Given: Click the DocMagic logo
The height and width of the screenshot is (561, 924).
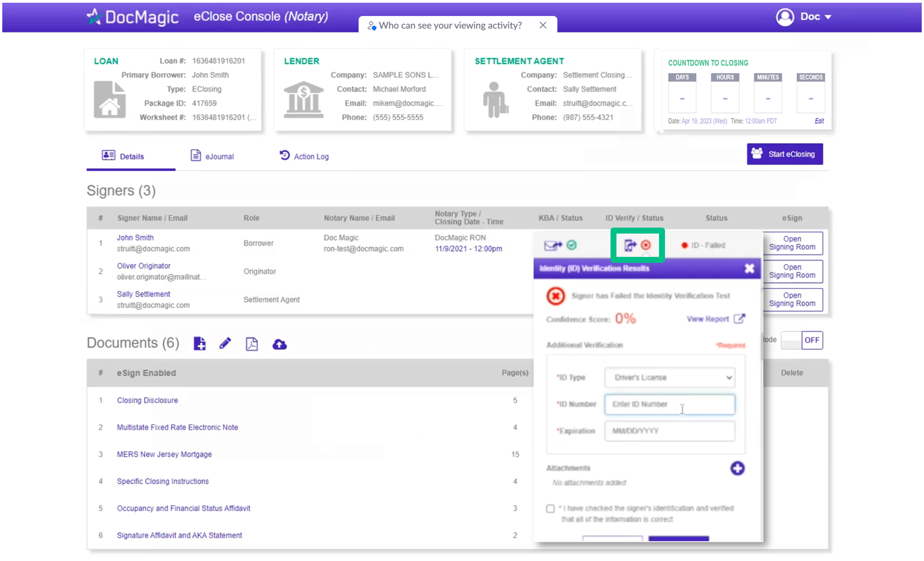Looking at the screenshot, I should coord(132,16).
